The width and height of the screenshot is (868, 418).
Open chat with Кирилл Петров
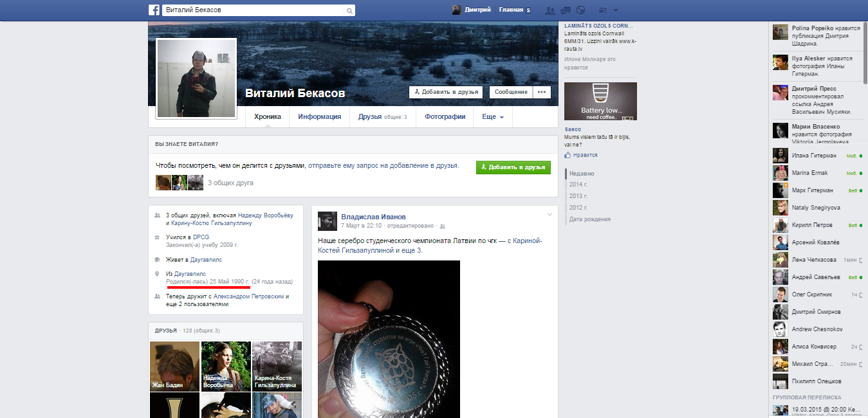pyautogui.click(x=818, y=225)
